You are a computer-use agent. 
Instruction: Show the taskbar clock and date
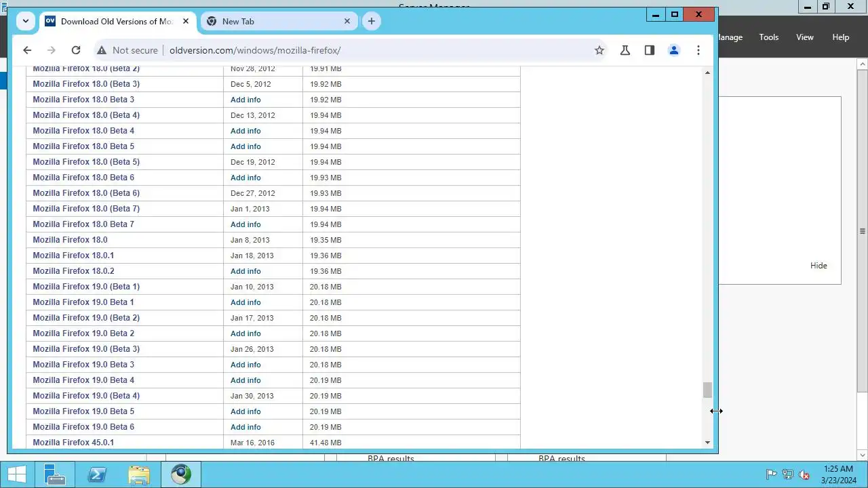pos(838,474)
